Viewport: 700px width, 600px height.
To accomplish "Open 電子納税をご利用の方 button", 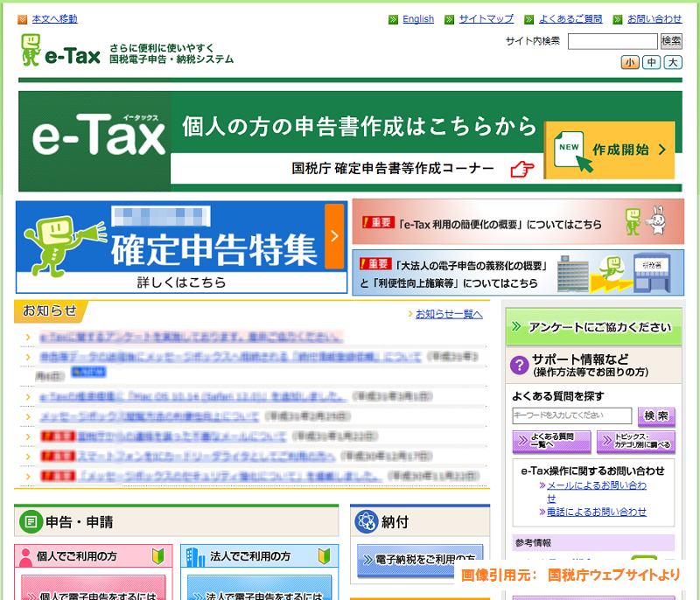I will click(420, 561).
